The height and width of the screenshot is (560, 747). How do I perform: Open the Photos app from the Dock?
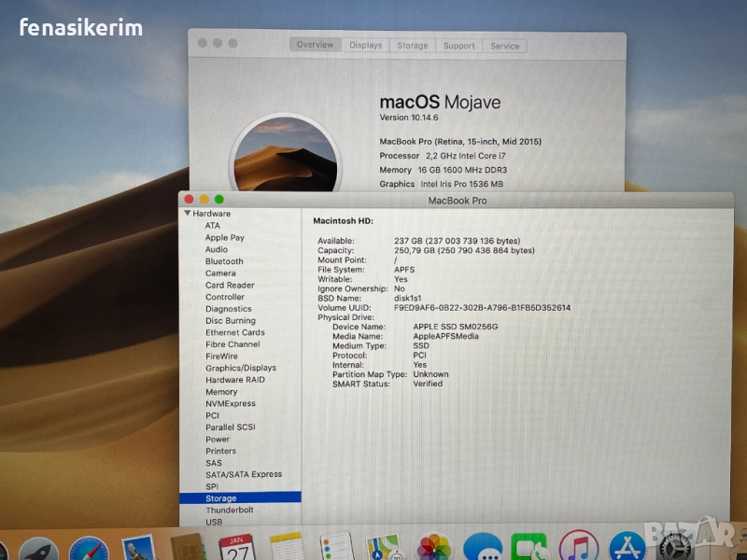pyautogui.click(x=434, y=548)
